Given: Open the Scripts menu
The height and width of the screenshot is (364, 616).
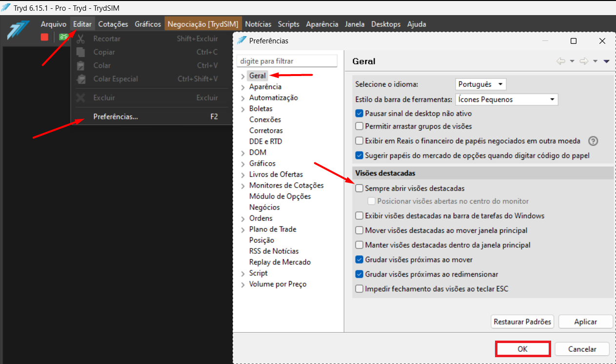Looking at the screenshot, I should 289,24.
